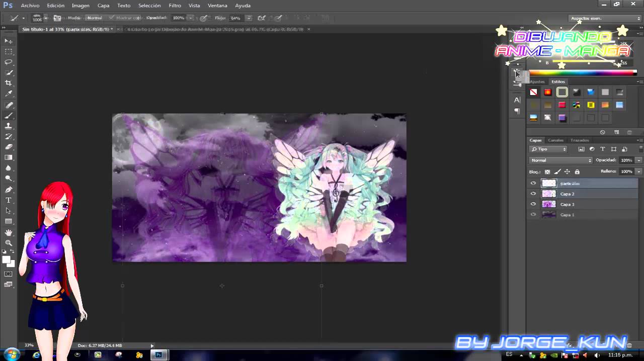Apply the red gel style swatch
Image resolution: width=644 pixels, height=361 pixels.
[x=562, y=105]
